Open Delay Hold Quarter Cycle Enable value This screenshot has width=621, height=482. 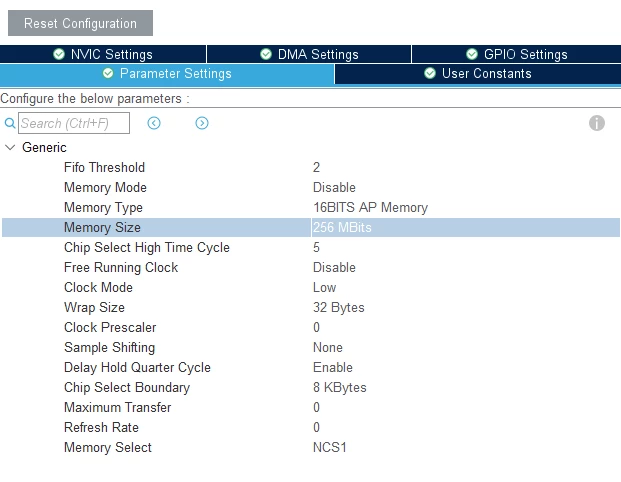(333, 368)
